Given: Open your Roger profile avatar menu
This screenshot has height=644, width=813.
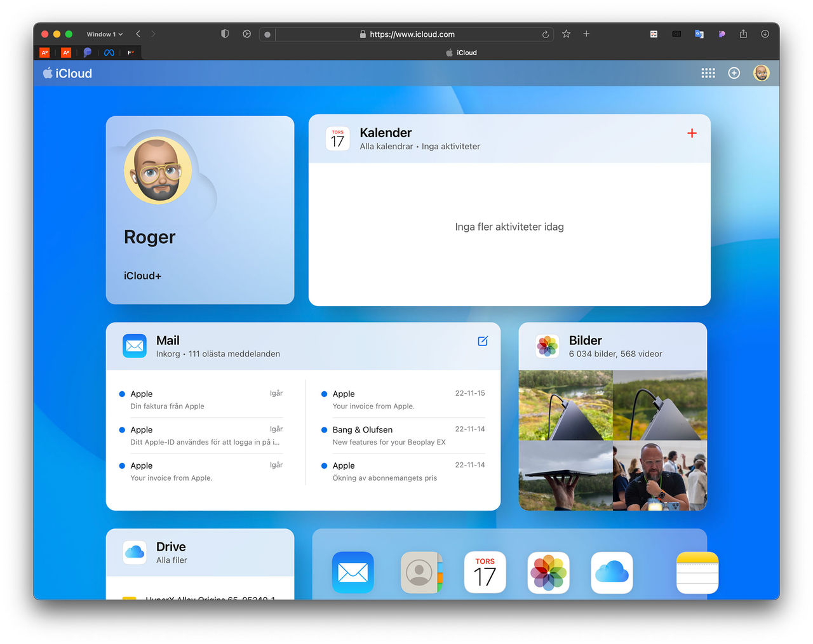Looking at the screenshot, I should (761, 72).
